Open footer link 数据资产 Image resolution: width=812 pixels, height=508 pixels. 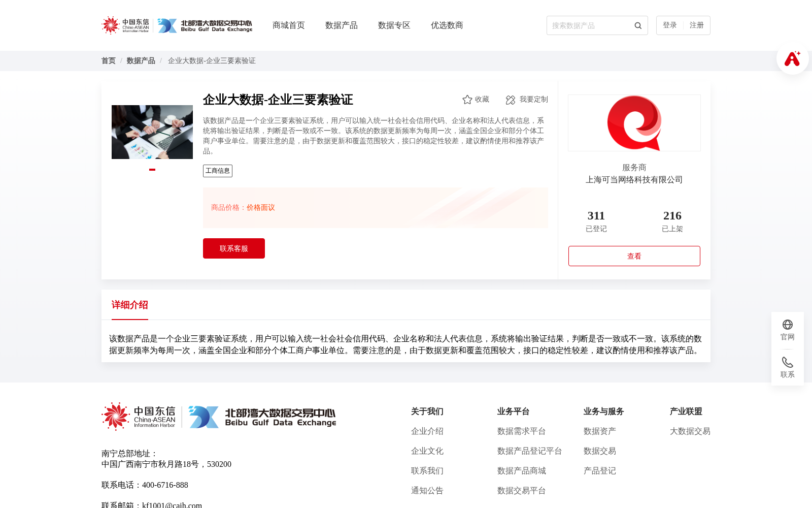point(600,431)
